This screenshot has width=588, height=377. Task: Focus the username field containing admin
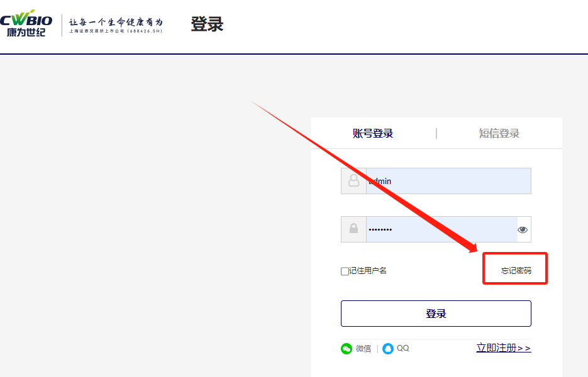448,181
